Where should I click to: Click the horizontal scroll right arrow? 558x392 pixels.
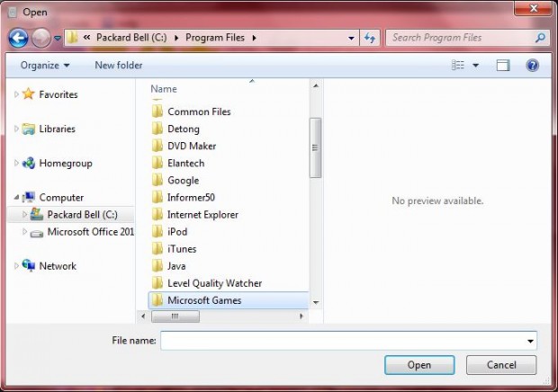coord(301,316)
